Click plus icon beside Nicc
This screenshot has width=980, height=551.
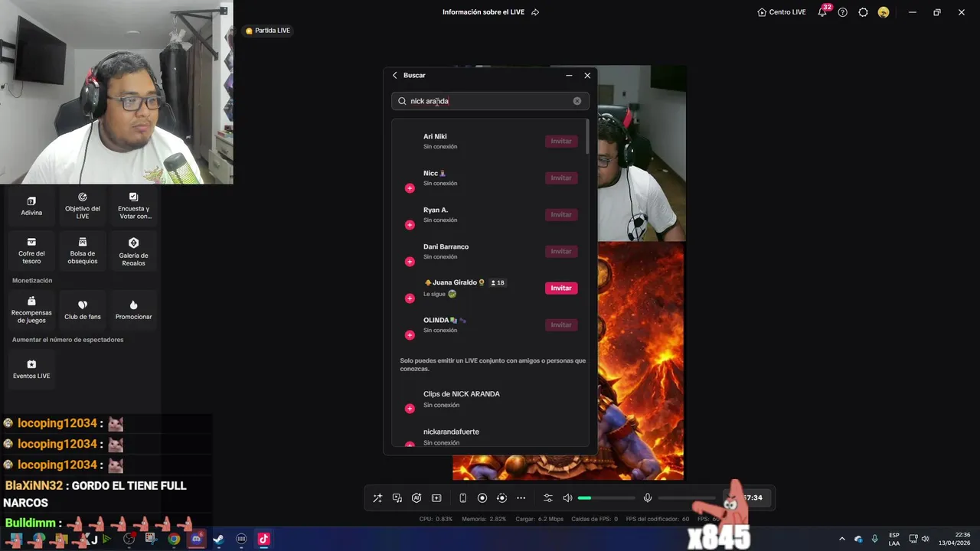coord(410,188)
